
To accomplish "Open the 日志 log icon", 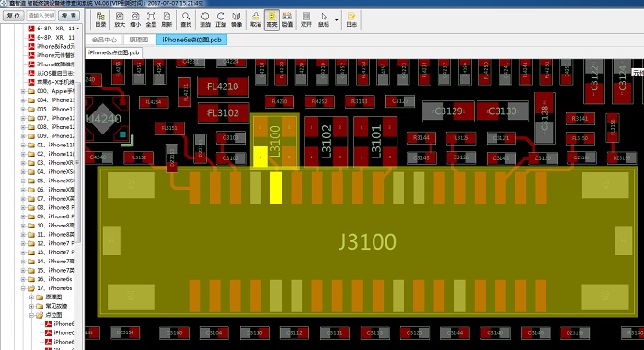I will tap(351, 19).
